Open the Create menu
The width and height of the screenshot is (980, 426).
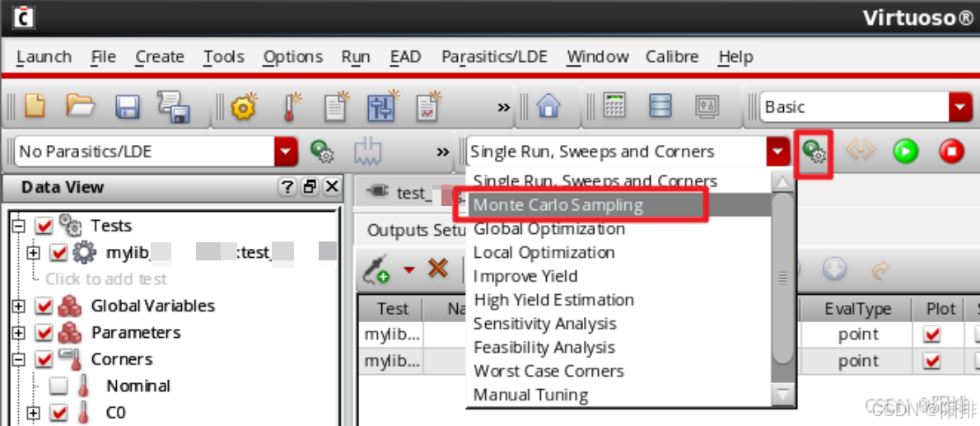tap(160, 57)
